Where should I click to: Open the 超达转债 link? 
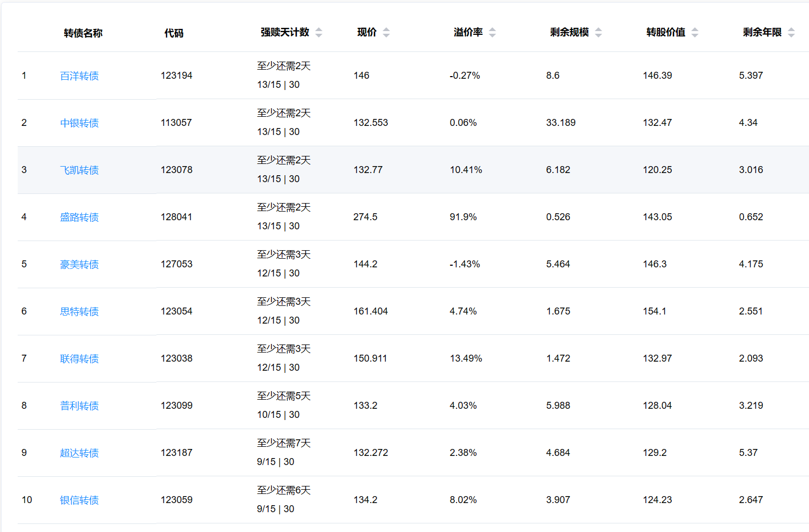[x=79, y=453]
